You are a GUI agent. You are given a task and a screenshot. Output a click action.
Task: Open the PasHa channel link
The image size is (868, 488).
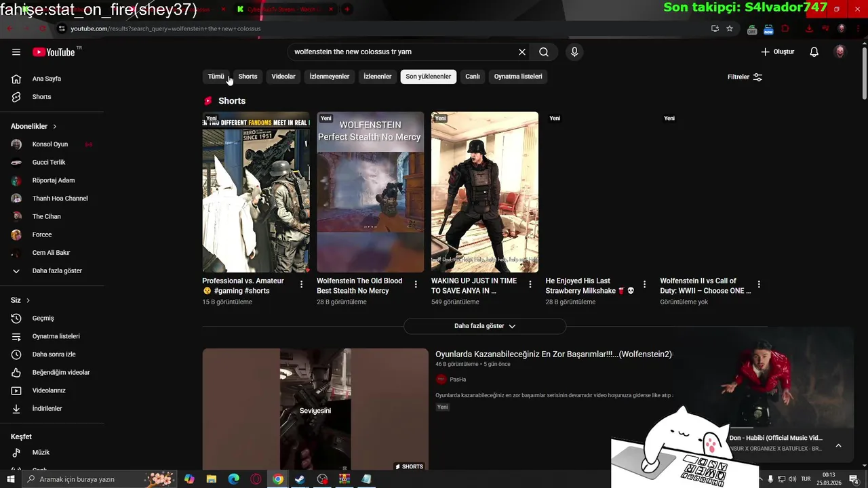458,380
